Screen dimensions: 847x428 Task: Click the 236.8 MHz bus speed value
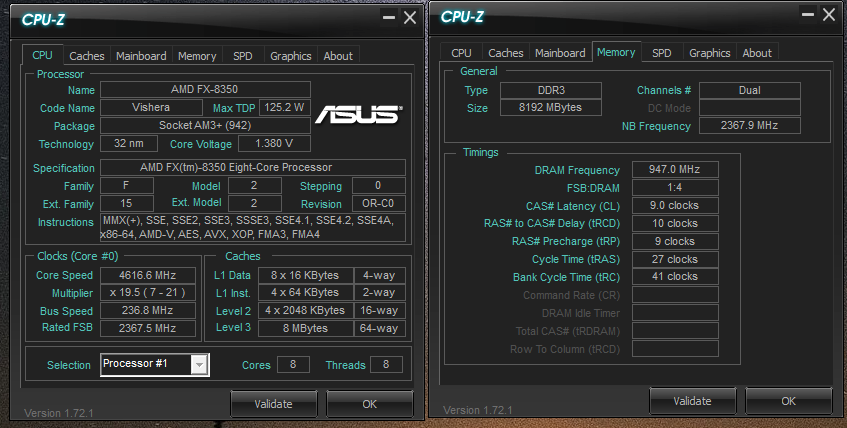(148, 311)
